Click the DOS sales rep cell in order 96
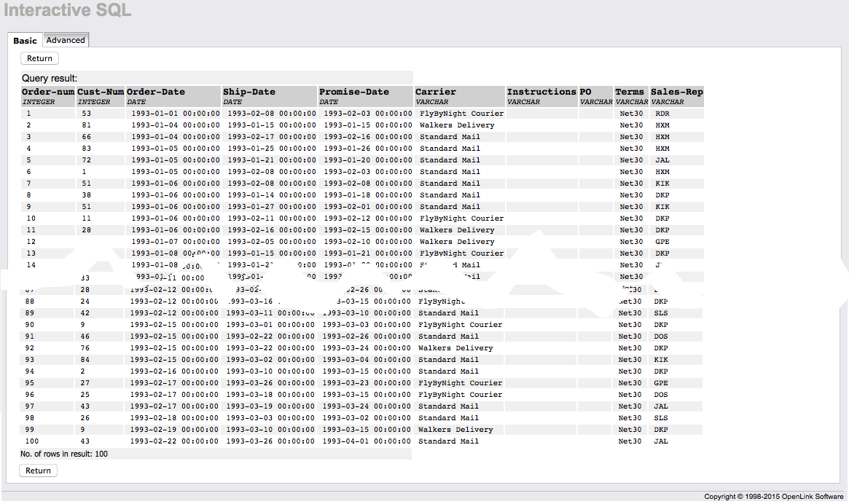849x504 pixels. [661, 395]
